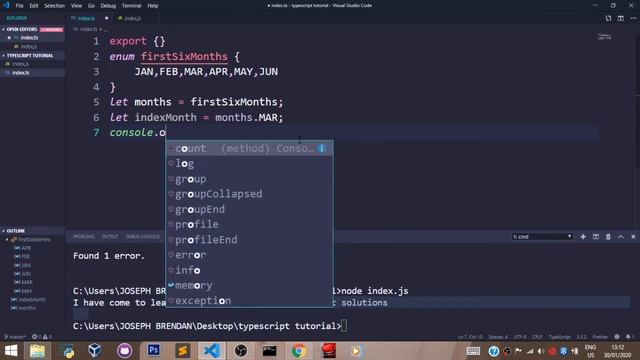Screen dimensions: 640x360
Task: Open index.js in the Typescript Tutorial folder
Action: (20, 64)
